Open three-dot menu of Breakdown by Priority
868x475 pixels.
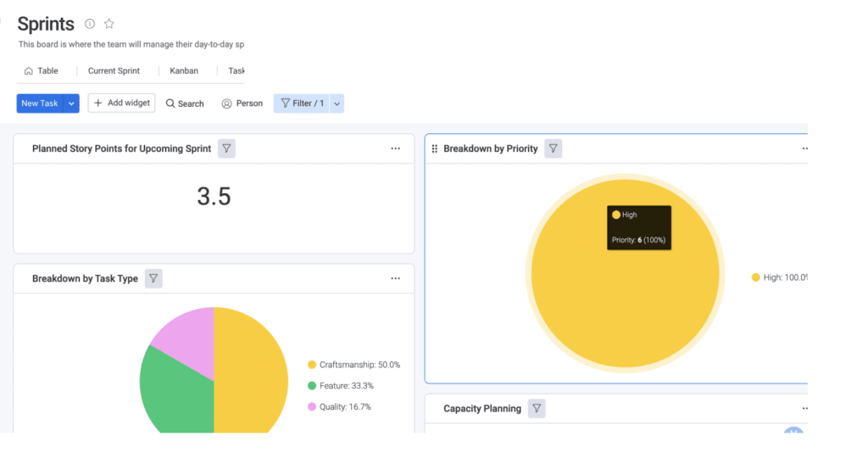tap(804, 148)
